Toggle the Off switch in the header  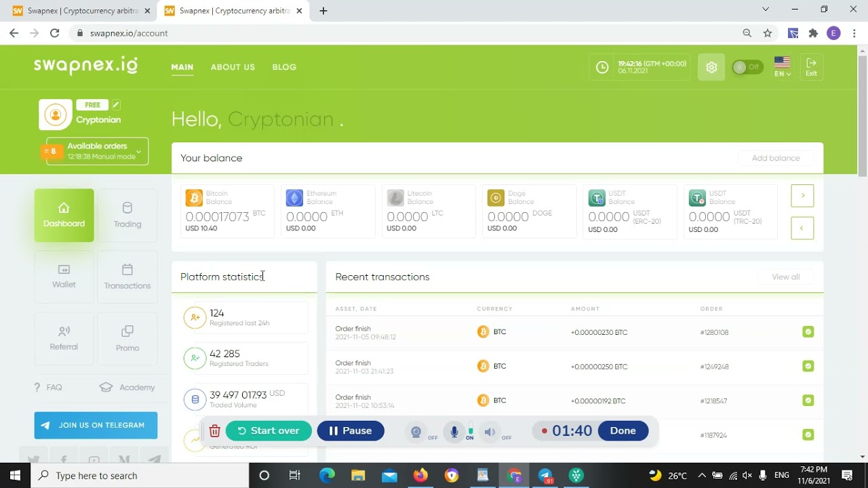(747, 67)
